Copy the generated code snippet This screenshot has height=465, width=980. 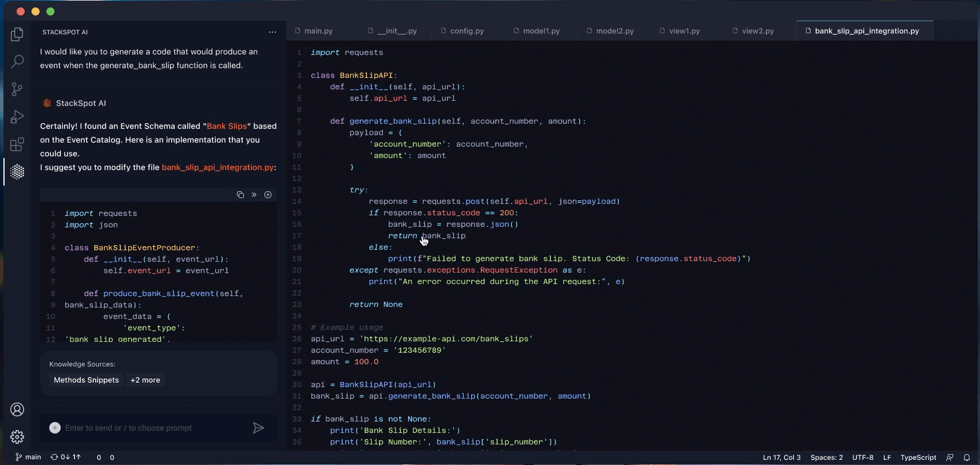(240, 195)
